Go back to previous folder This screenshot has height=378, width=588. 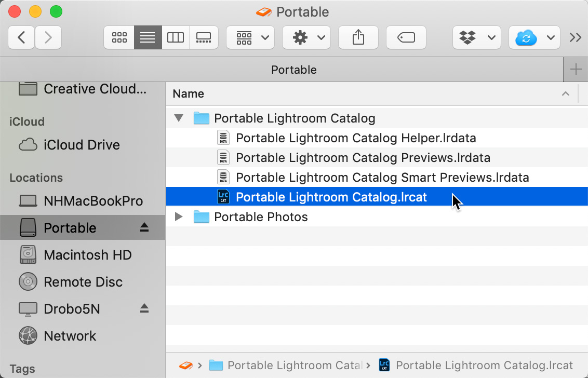21,37
